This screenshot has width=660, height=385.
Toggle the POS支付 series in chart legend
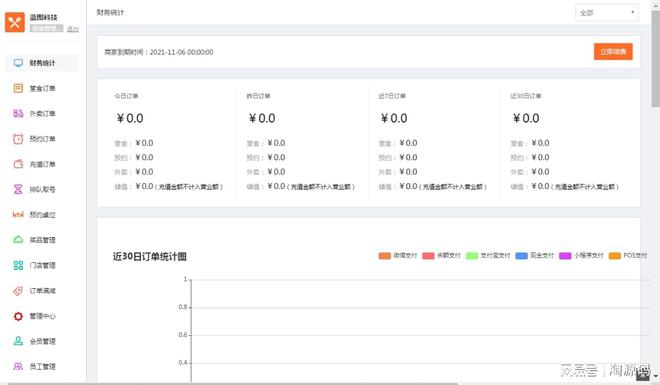(628, 255)
